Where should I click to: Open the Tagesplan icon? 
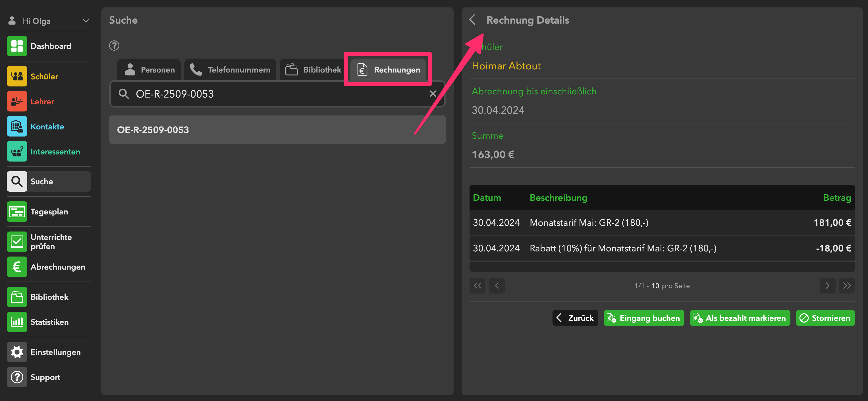(x=17, y=212)
